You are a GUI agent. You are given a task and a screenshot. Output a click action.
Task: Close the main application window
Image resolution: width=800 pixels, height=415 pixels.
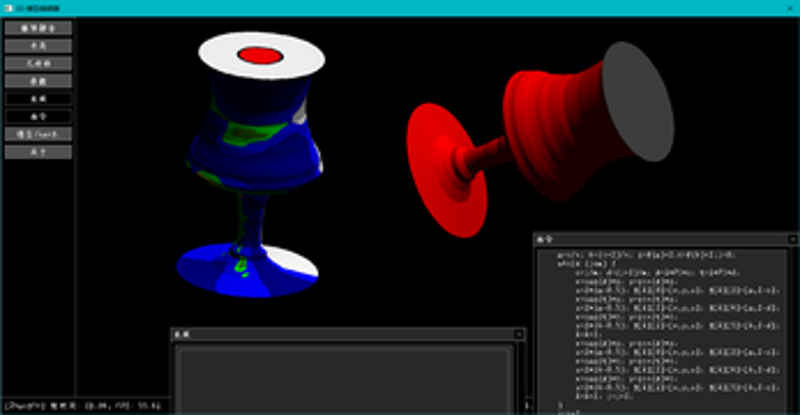click(790, 8)
